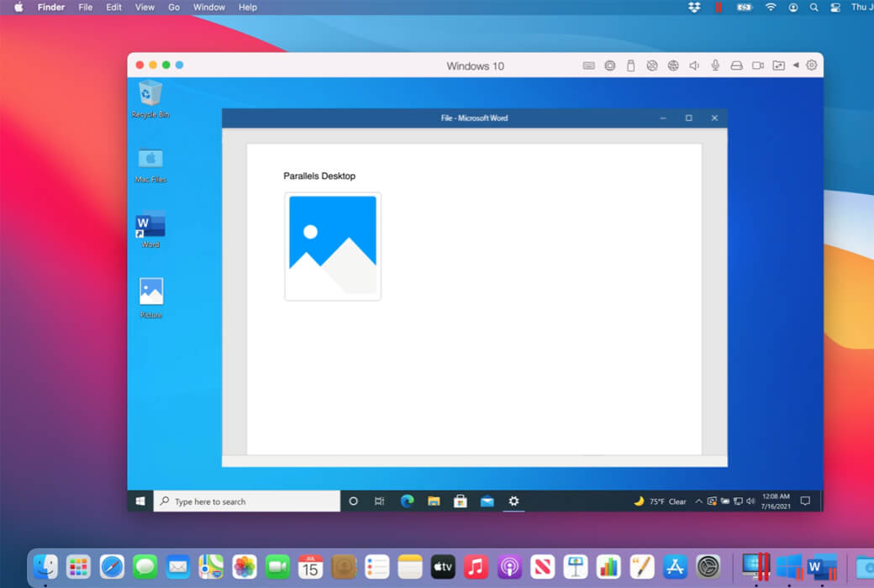Open the USB device icon in the Parallels toolbar
Image resolution: width=874 pixels, height=588 pixels.
click(630, 66)
